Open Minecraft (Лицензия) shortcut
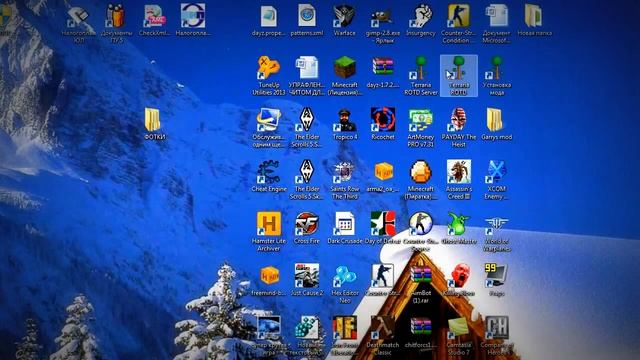Screen dimensions: 640x360 tap(344, 76)
